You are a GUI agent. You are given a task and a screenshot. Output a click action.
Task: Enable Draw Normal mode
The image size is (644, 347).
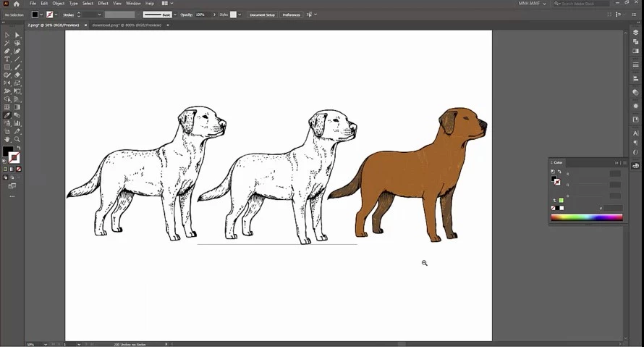tap(5, 177)
